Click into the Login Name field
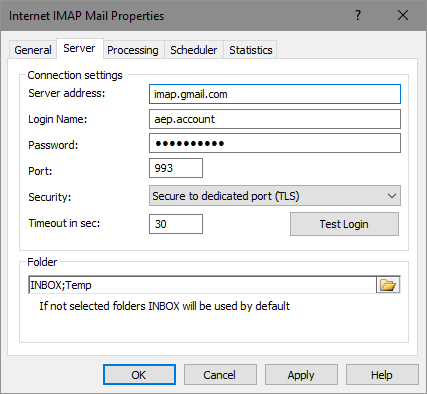 pyautogui.click(x=275, y=119)
